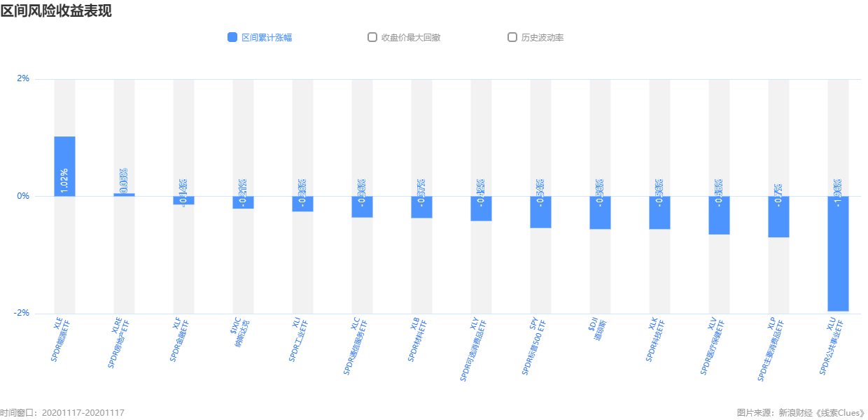This screenshot has height=420, width=868.
Task: Select the XLV healthcare ETF bar
Action: tap(719, 215)
